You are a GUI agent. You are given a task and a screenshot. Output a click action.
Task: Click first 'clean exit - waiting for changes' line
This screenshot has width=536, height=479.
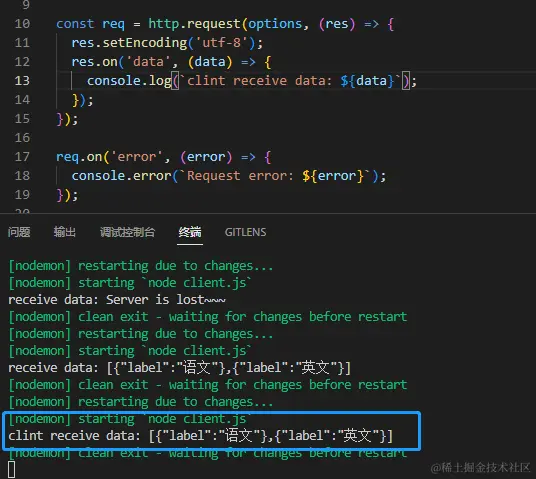208,317
